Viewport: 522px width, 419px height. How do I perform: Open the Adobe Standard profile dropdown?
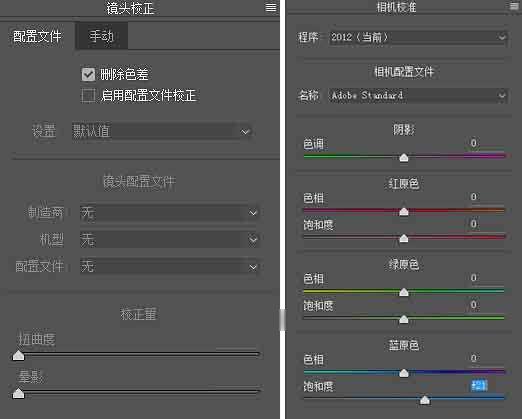tap(418, 95)
